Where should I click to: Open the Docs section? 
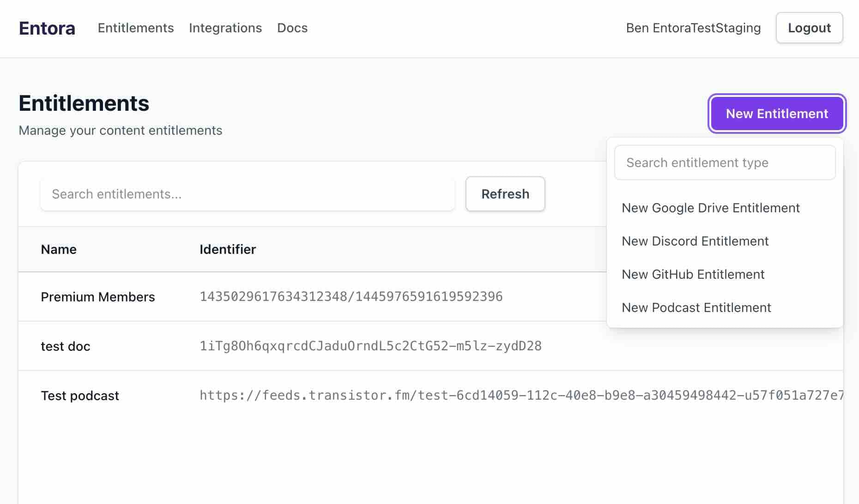click(292, 28)
